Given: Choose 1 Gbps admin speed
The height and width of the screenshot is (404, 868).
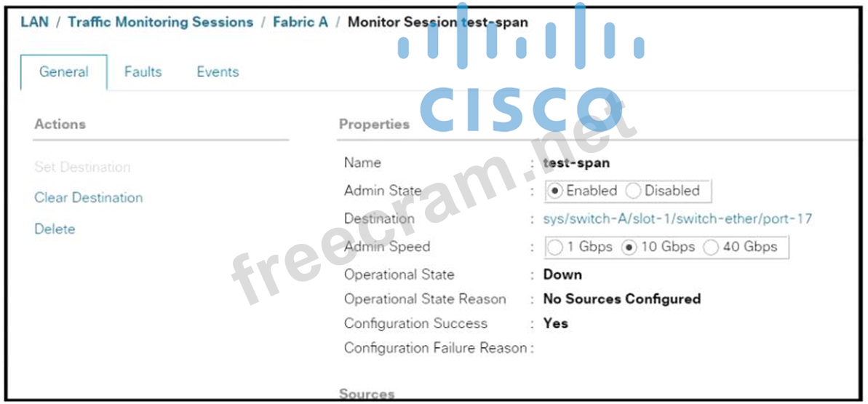Looking at the screenshot, I should (x=556, y=247).
